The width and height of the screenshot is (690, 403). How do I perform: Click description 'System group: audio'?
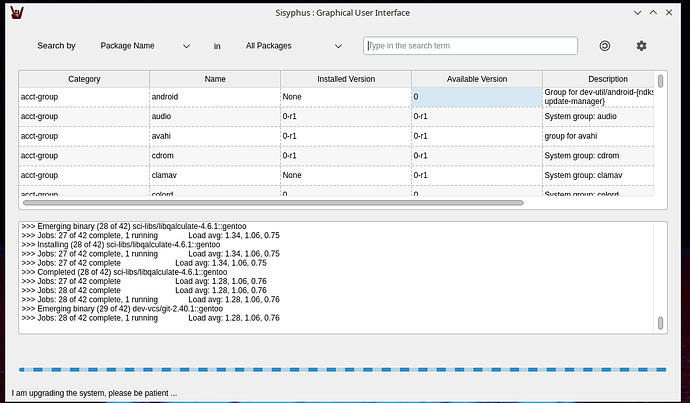(x=598, y=117)
